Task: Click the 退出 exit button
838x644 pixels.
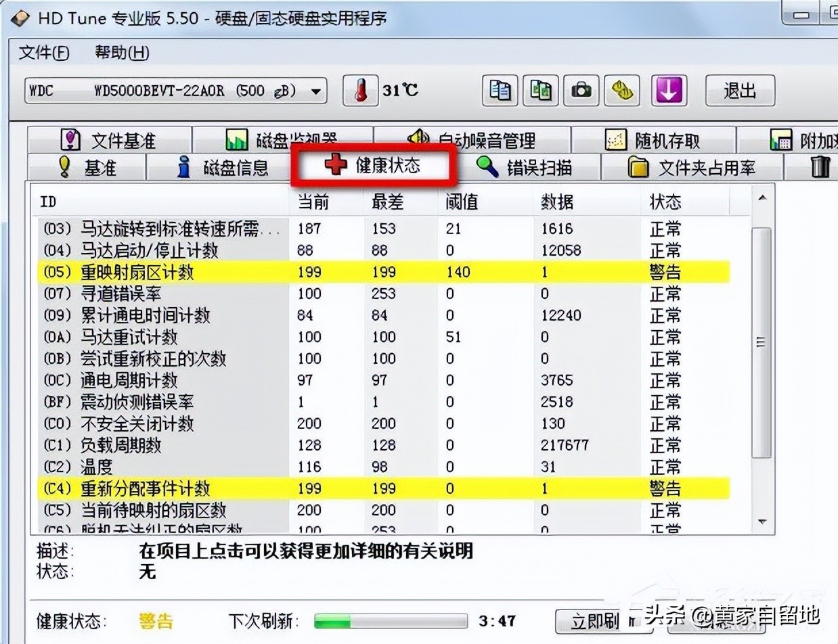Action: pyautogui.click(x=739, y=90)
